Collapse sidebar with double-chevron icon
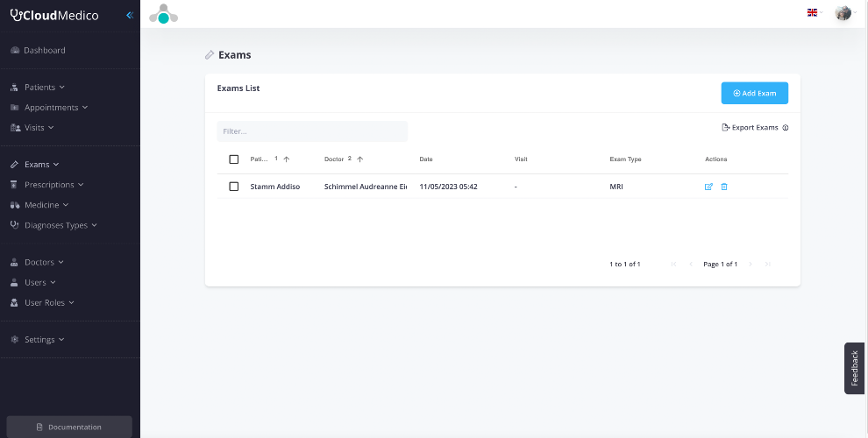The image size is (868, 438). tap(130, 16)
